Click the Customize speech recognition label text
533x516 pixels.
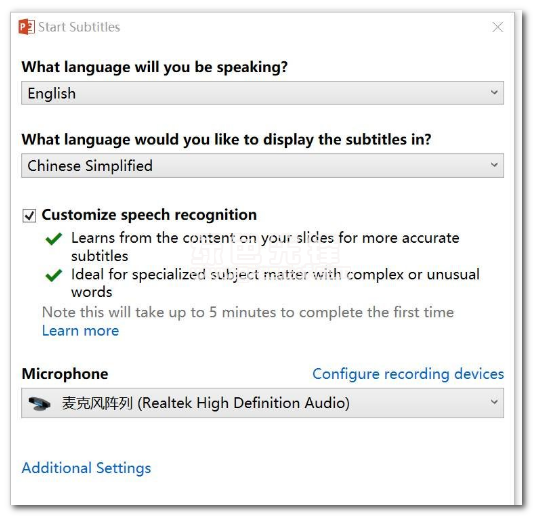click(149, 215)
